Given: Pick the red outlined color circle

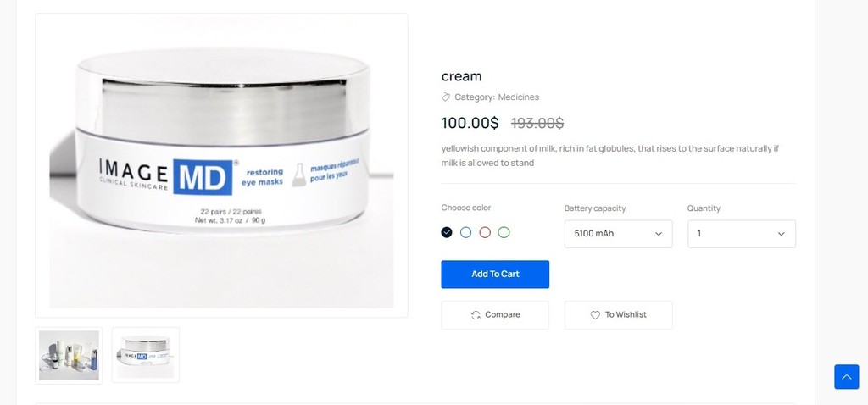Looking at the screenshot, I should click(485, 232).
